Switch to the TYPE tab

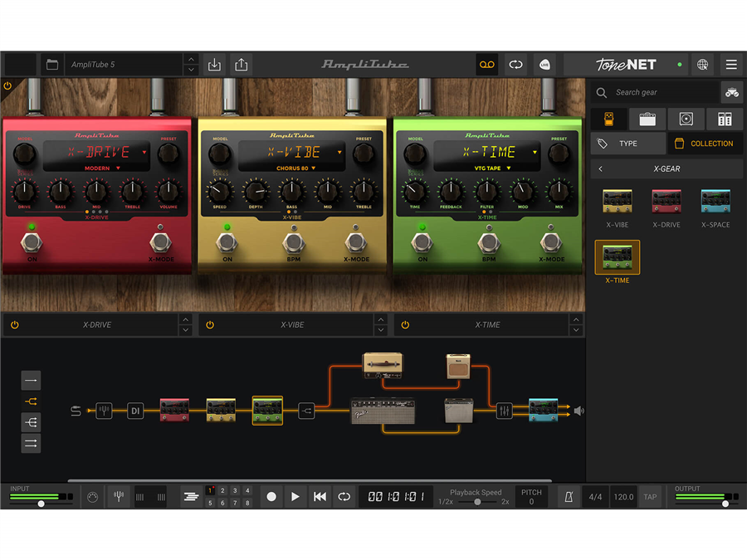[628, 144]
